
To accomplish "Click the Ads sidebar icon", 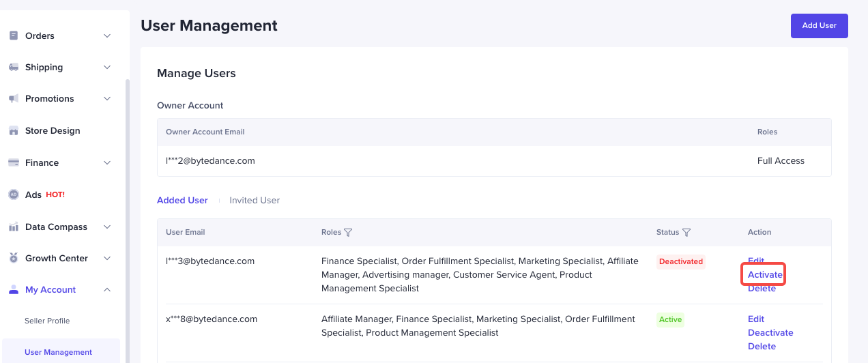I will tap(14, 194).
